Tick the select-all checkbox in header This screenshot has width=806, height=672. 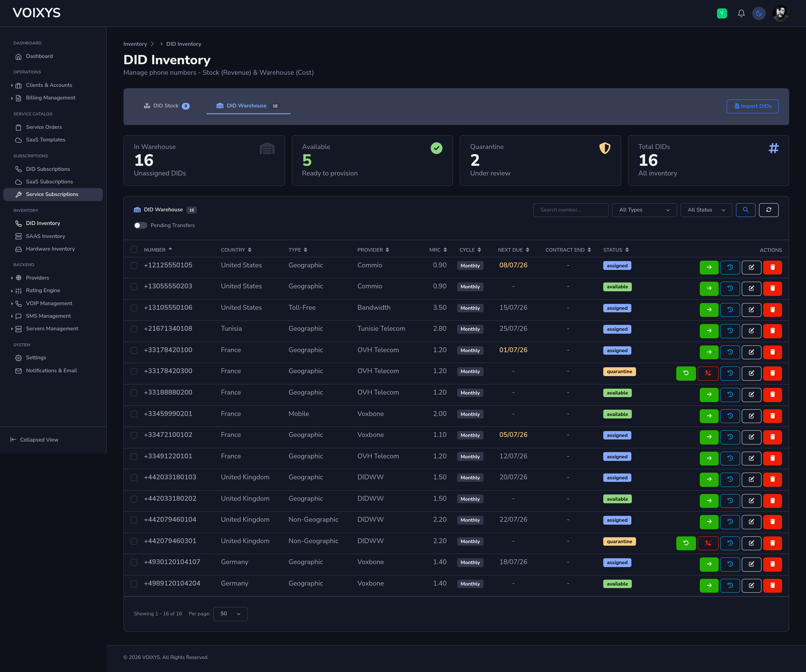[134, 250]
